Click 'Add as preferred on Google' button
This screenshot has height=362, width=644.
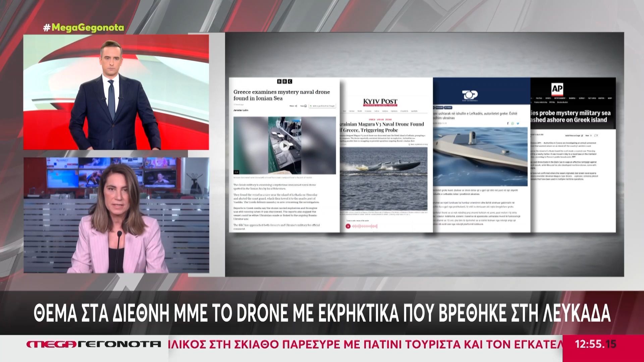click(x=322, y=106)
